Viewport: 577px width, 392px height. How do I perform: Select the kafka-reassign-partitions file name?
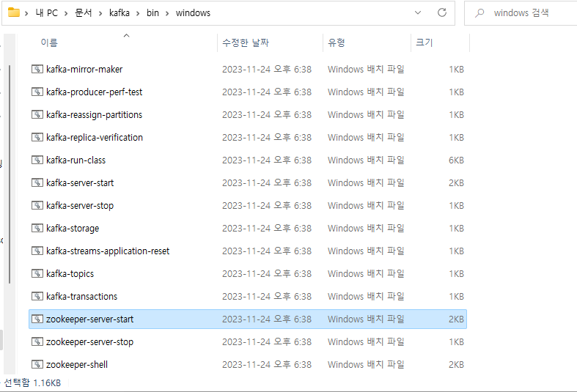[94, 115]
